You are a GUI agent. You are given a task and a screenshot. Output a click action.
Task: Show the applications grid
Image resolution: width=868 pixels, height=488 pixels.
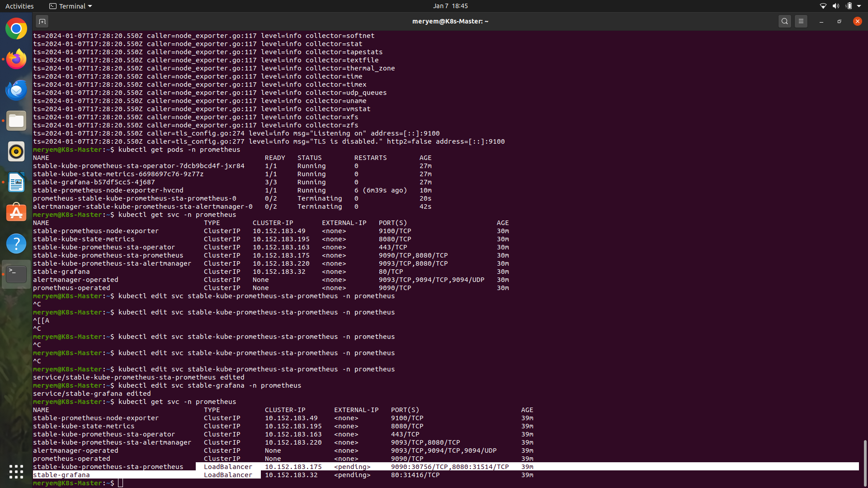[x=16, y=472]
